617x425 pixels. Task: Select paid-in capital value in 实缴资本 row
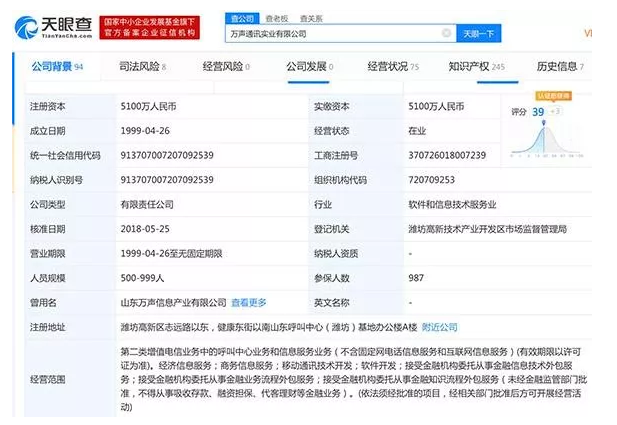point(436,106)
